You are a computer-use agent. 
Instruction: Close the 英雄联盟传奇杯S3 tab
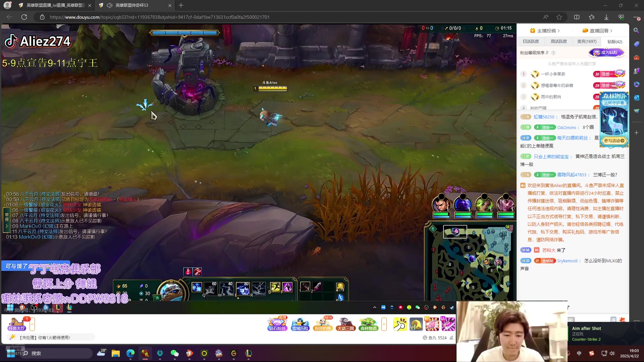click(x=170, y=5)
